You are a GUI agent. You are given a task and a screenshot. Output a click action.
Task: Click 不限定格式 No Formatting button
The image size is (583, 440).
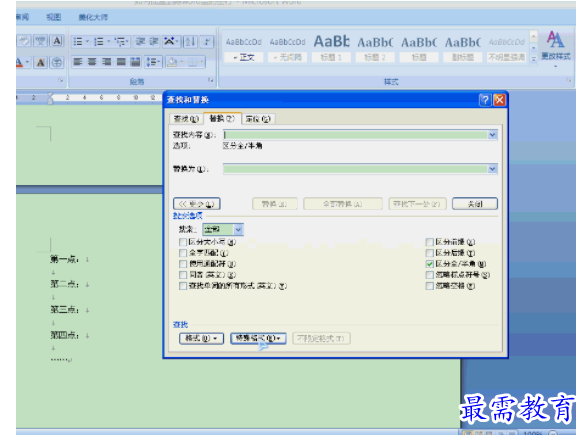coord(321,338)
